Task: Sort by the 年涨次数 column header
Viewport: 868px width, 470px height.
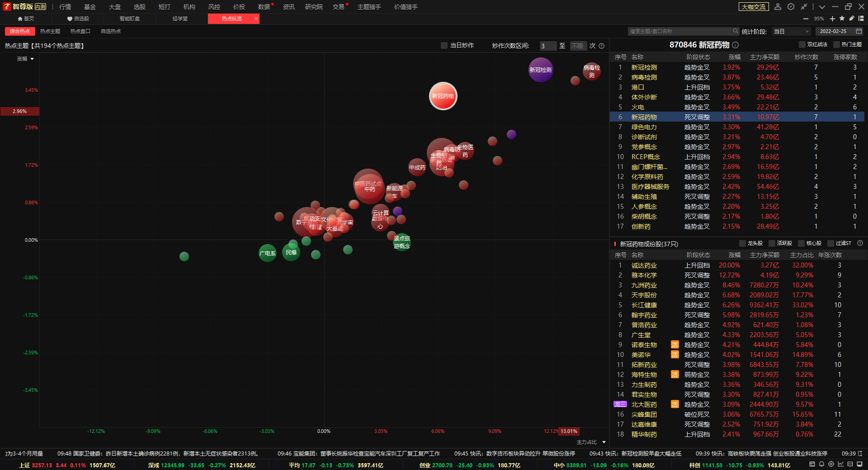Action: point(830,255)
